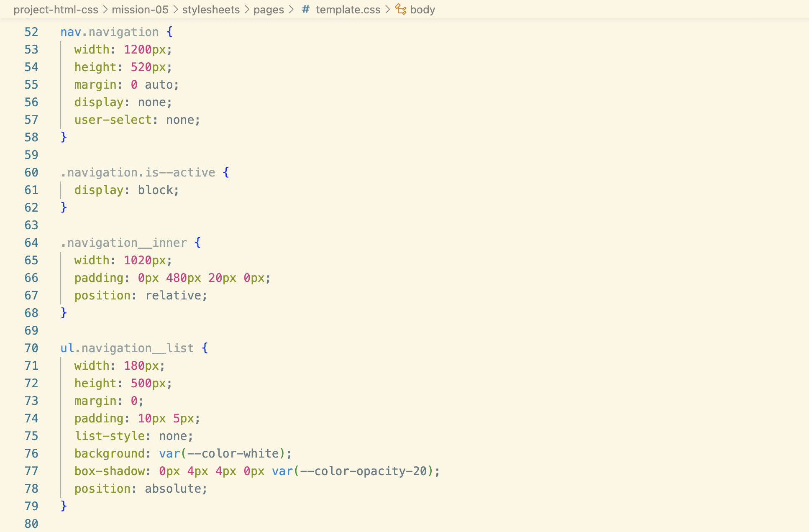Screen dimensions: 809x532
Task: Open the chevron after stylesheets
Action: 247,9
